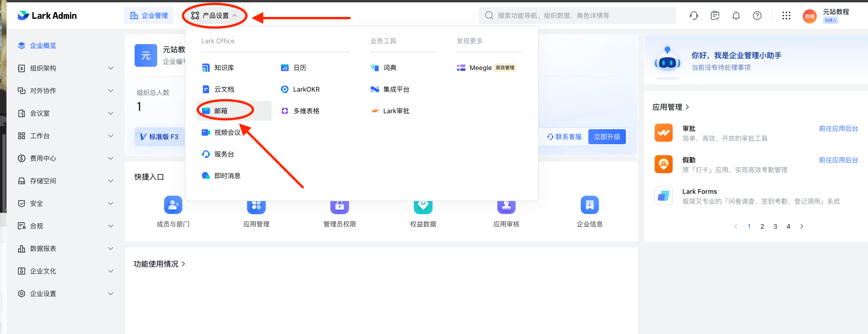Switch to the 企业管理 tab
Viewport: 868px width, 334px height.
pyautogui.click(x=149, y=16)
